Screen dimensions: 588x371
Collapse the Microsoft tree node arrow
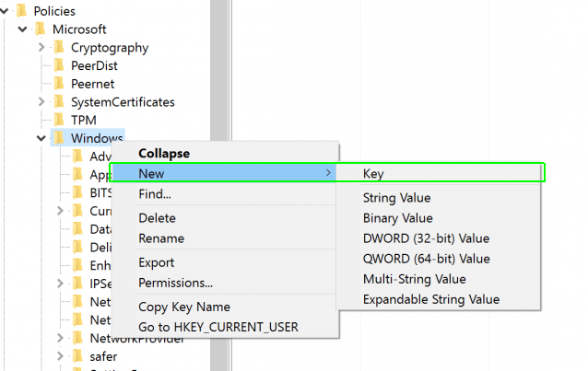tap(23, 29)
